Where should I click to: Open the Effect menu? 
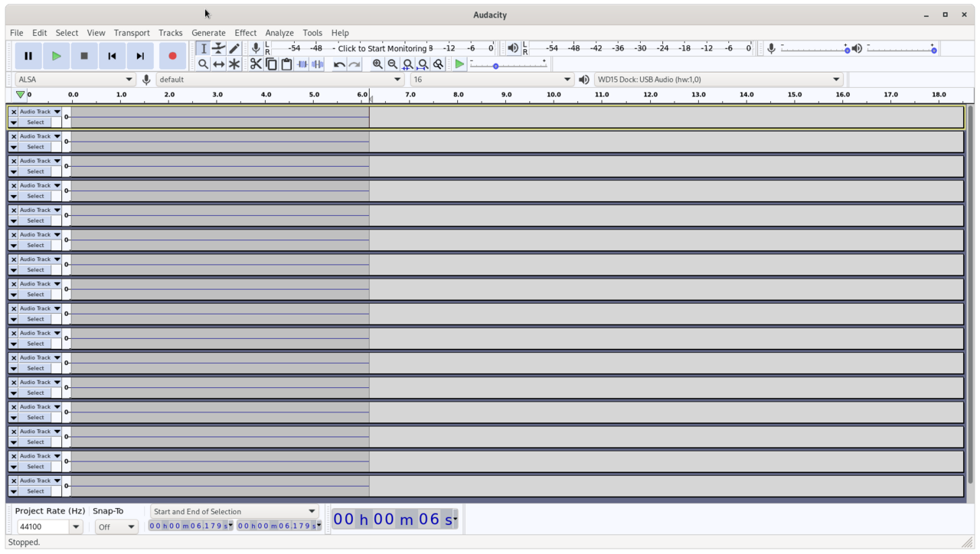[x=246, y=33]
